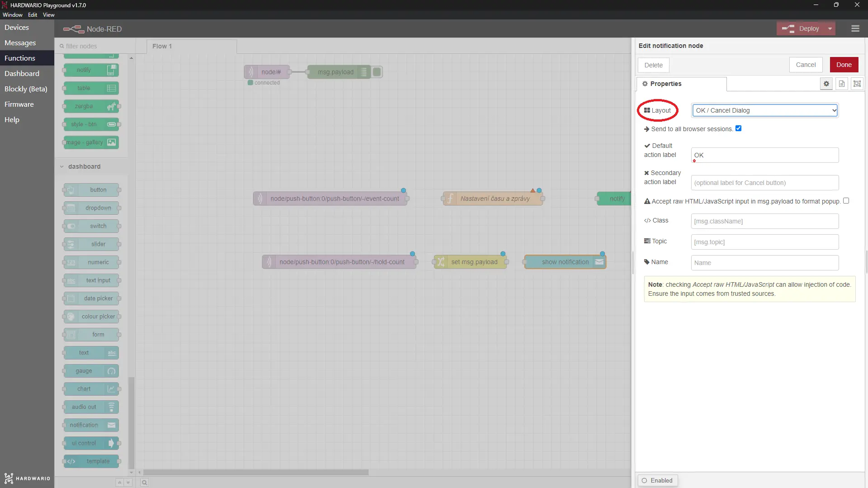Viewport: 868px width, 488px height.
Task: Select the dropdown dashboard node
Action: [x=91, y=208]
